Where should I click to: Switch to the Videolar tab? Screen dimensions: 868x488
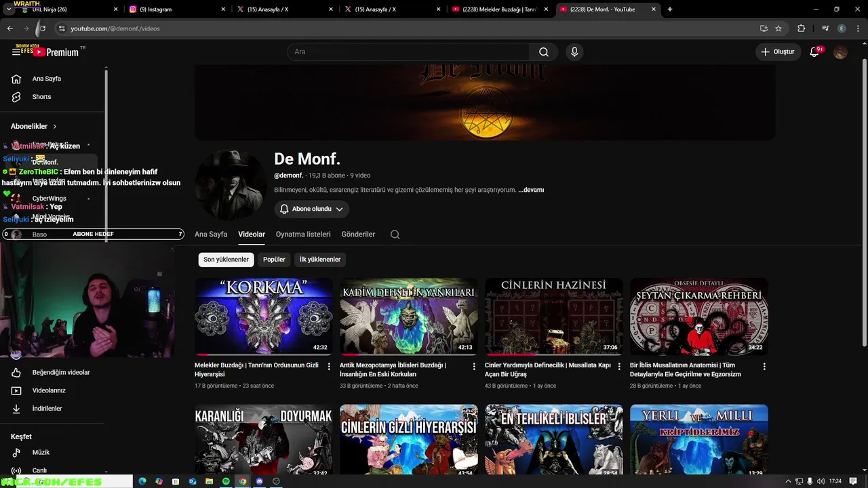point(252,235)
